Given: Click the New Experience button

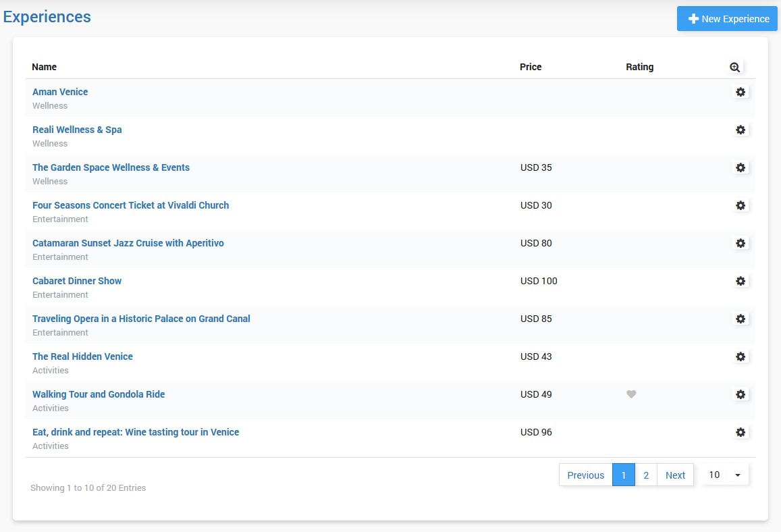Looking at the screenshot, I should 727,19.
